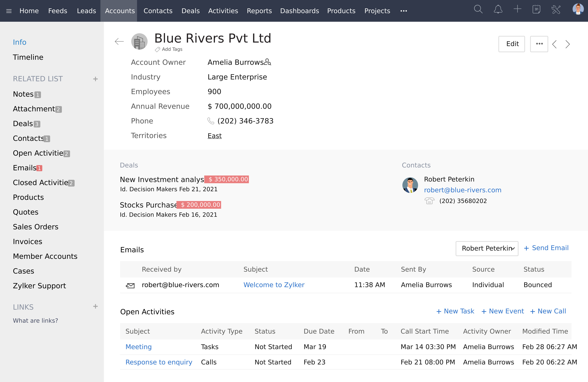
Task: Open the global search icon
Action: (x=478, y=10)
